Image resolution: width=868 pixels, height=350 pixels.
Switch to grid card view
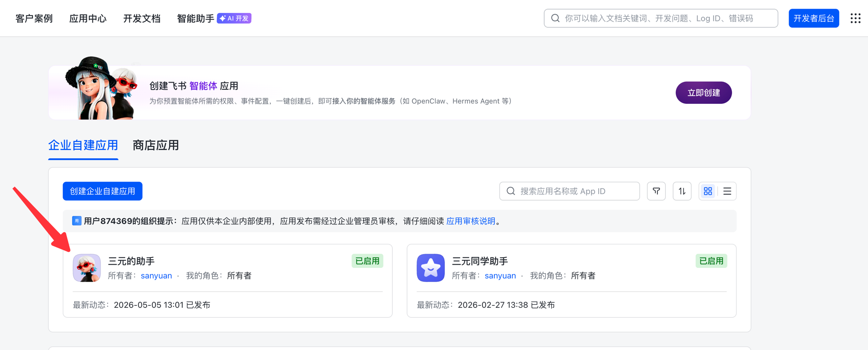tap(708, 191)
